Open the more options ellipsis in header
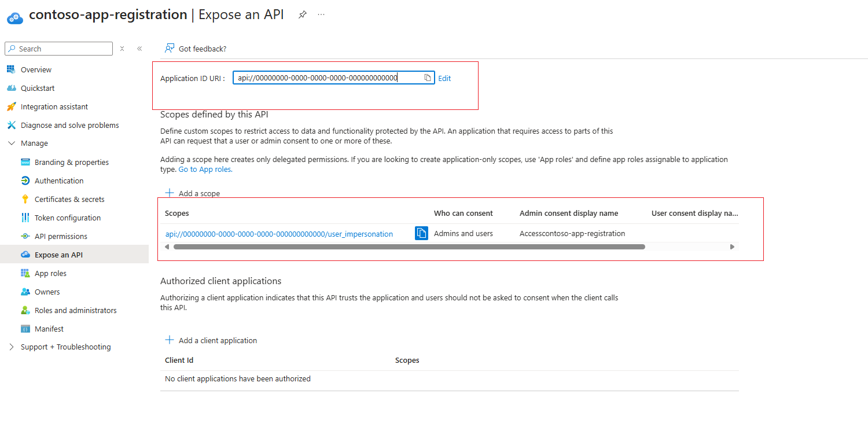The height and width of the screenshot is (423, 868). (x=321, y=15)
